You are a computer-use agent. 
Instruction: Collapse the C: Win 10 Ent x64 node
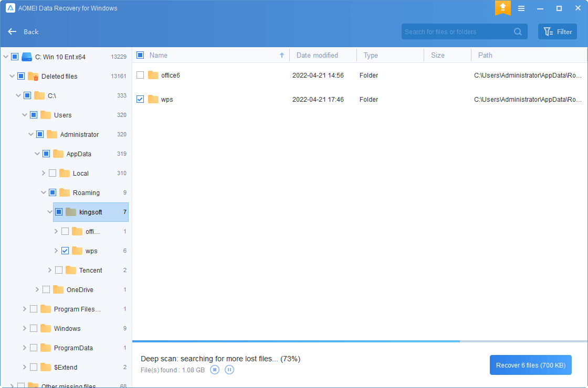pos(6,57)
